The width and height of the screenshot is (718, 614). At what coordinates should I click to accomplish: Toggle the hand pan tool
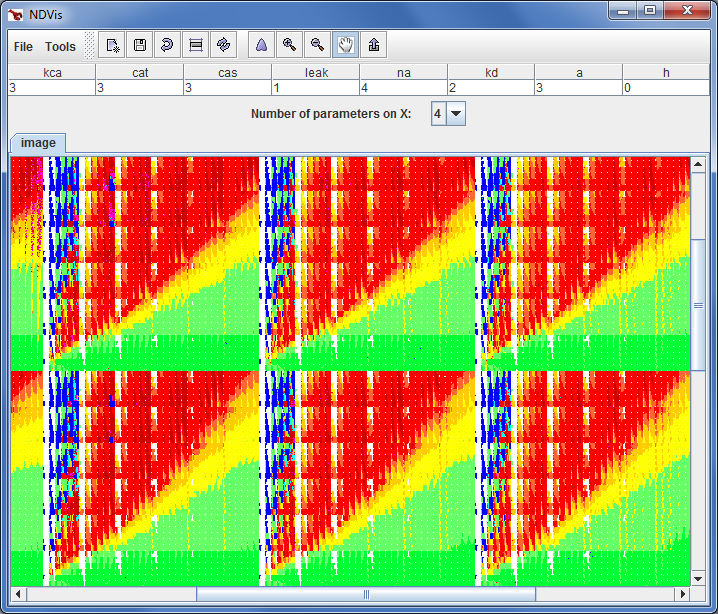[346, 45]
